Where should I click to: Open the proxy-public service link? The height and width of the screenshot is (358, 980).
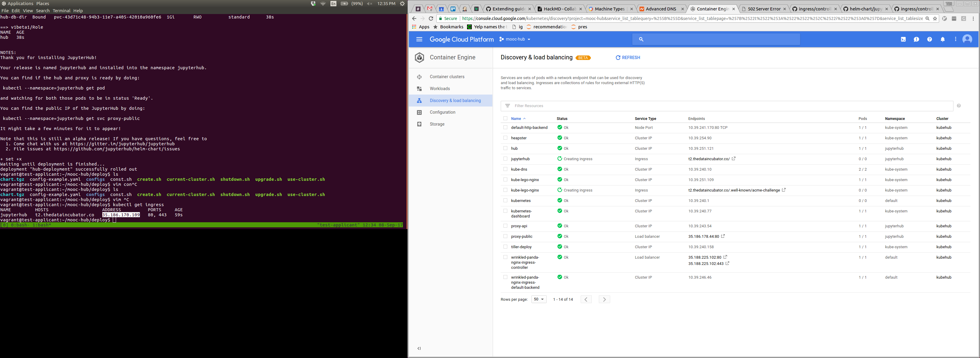[522, 236]
